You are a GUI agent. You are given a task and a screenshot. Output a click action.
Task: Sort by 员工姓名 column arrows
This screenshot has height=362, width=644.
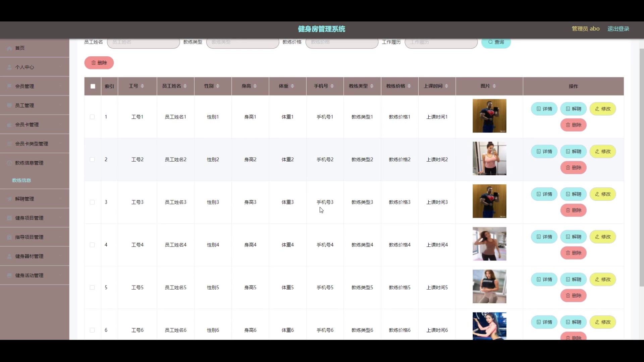(x=185, y=86)
